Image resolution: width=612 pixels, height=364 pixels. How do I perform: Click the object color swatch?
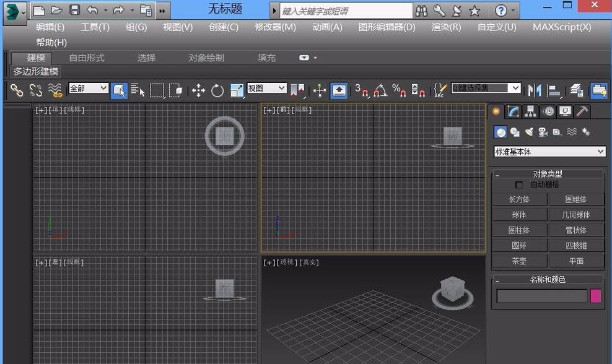click(596, 297)
